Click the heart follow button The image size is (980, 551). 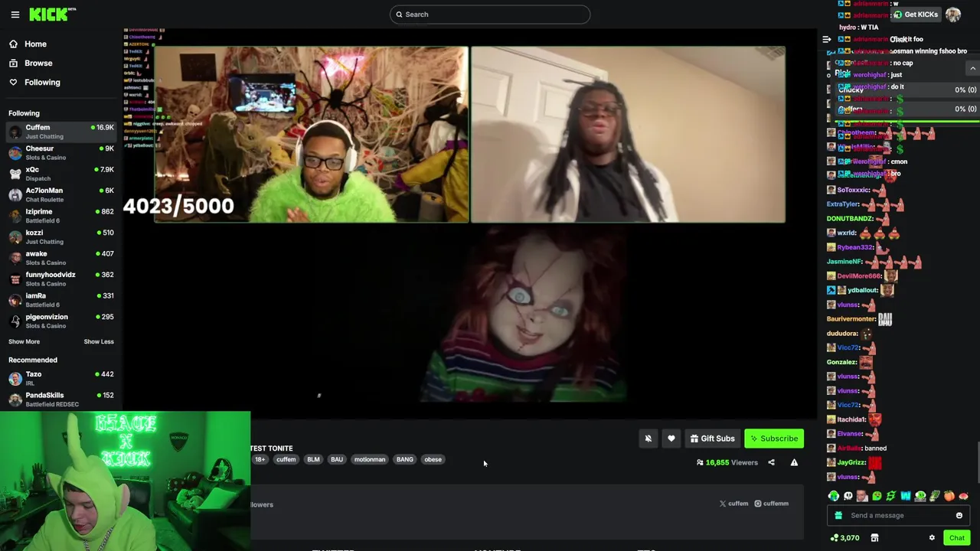pos(671,439)
